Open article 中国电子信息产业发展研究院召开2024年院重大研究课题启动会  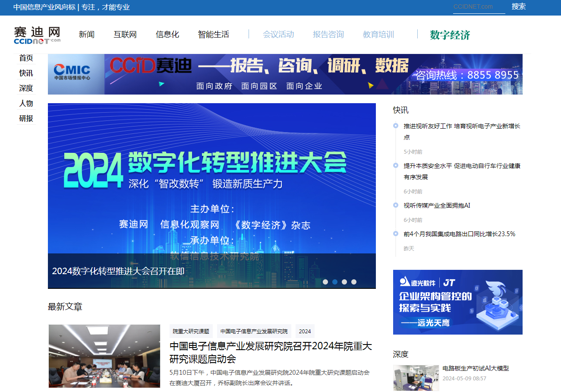pyautogui.click(x=271, y=353)
